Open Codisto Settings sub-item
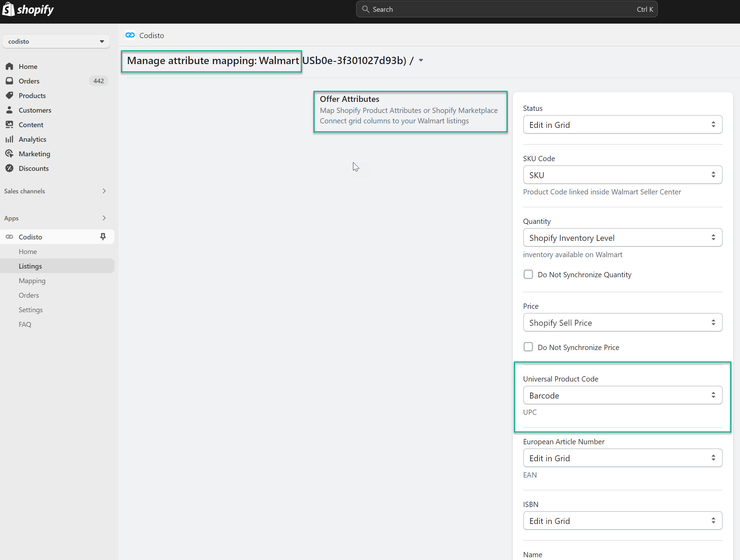The width and height of the screenshot is (740, 560). pos(31,309)
